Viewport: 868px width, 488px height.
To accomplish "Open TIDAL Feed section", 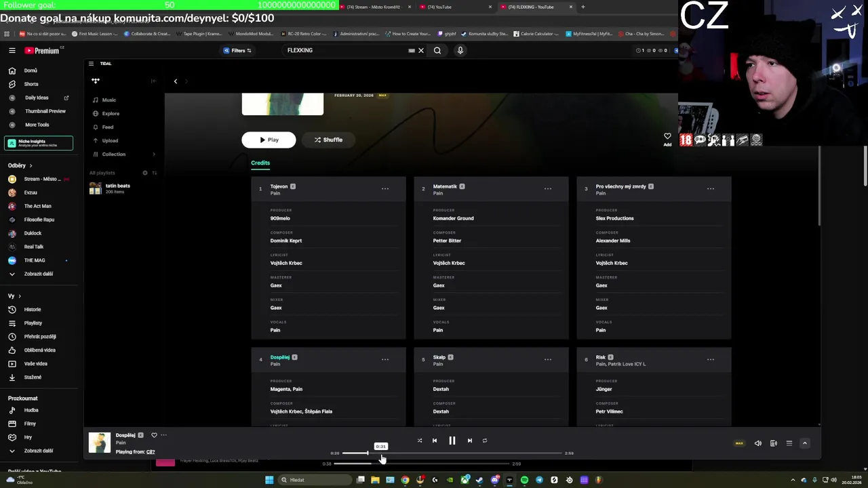I will coord(108,127).
